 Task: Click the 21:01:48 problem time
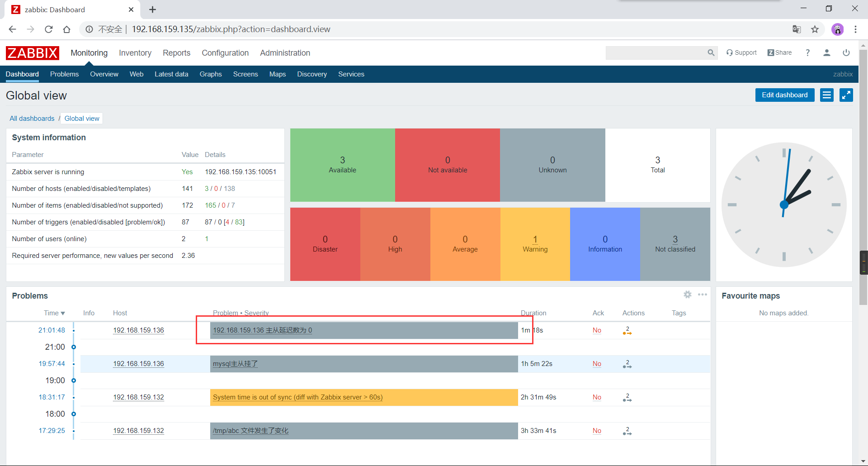point(52,330)
